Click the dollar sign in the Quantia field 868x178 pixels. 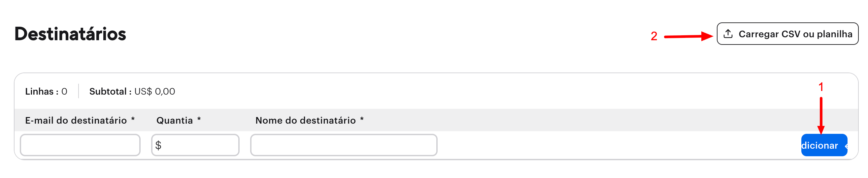click(158, 145)
